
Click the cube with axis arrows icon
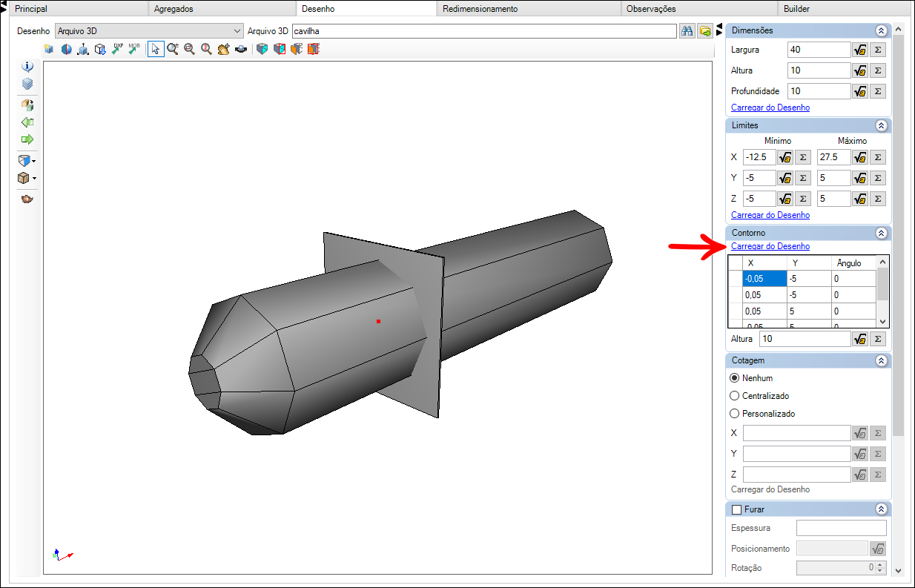click(x=83, y=49)
